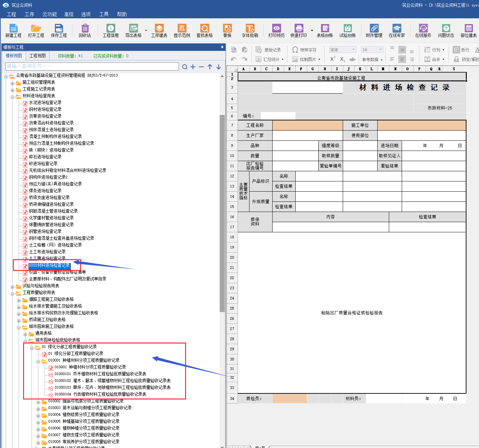Check 问题状态 issue status

click(x=446, y=31)
